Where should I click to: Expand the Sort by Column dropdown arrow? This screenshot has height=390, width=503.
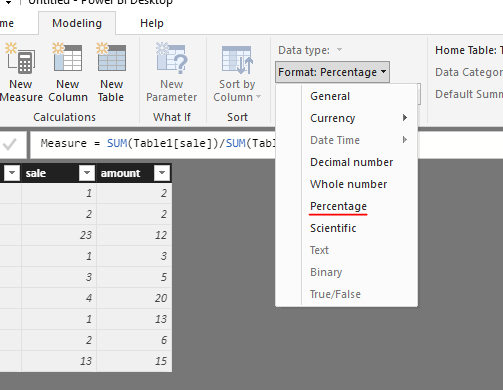(x=258, y=97)
